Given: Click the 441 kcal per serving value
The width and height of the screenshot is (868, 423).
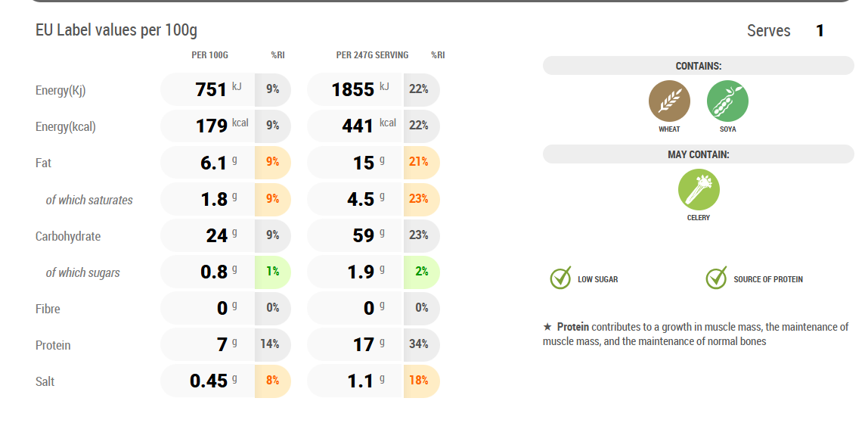Looking at the screenshot, I should pyautogui.click(x=358, y=126).
